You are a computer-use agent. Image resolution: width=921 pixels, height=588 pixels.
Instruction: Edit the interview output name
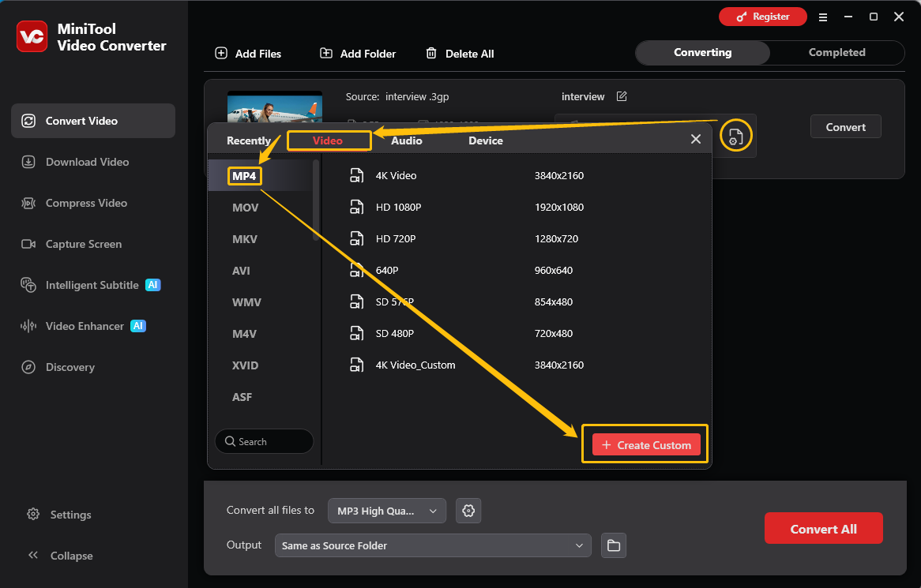coord(622,96)
